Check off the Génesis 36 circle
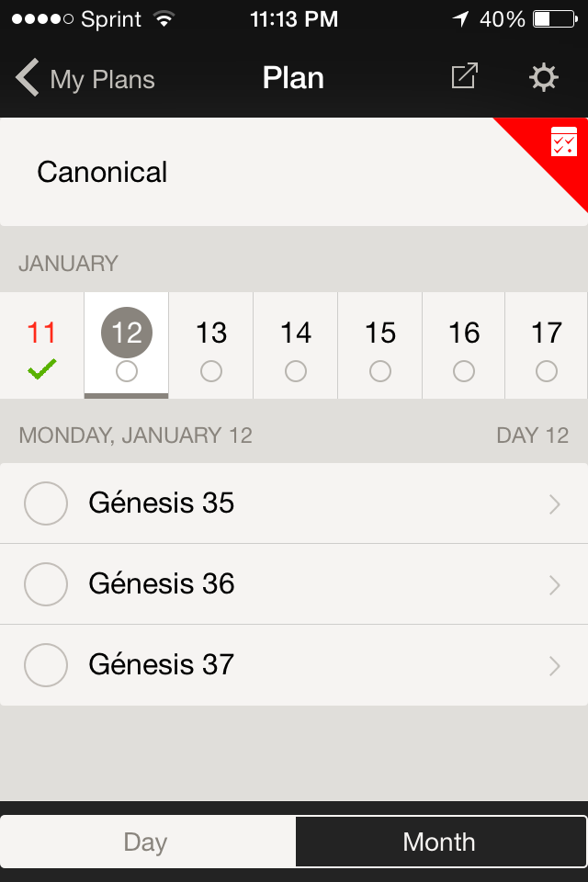The image size is (588, 882). click(x=46, y=584)
